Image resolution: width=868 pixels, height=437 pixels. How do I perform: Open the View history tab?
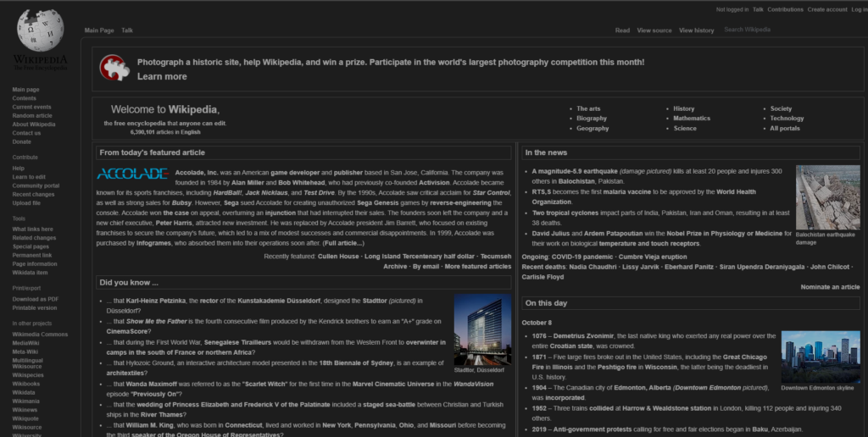click(696, 30)
